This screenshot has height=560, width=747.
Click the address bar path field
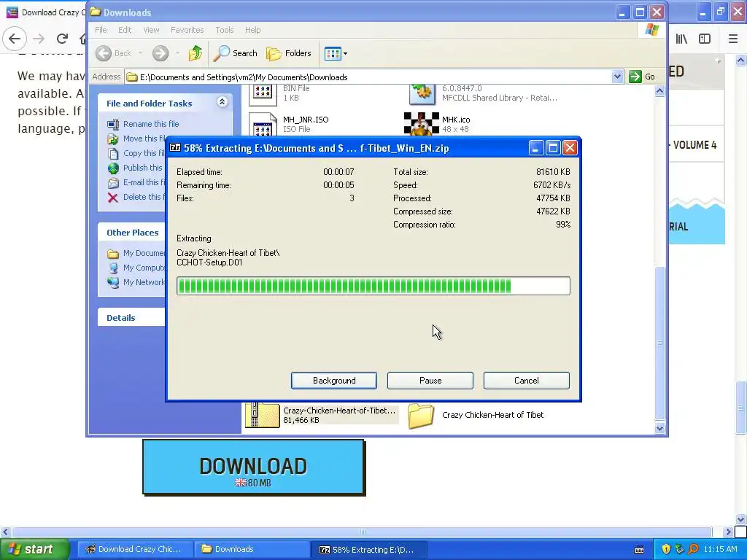pyautogui.click(x=369, y=77)
